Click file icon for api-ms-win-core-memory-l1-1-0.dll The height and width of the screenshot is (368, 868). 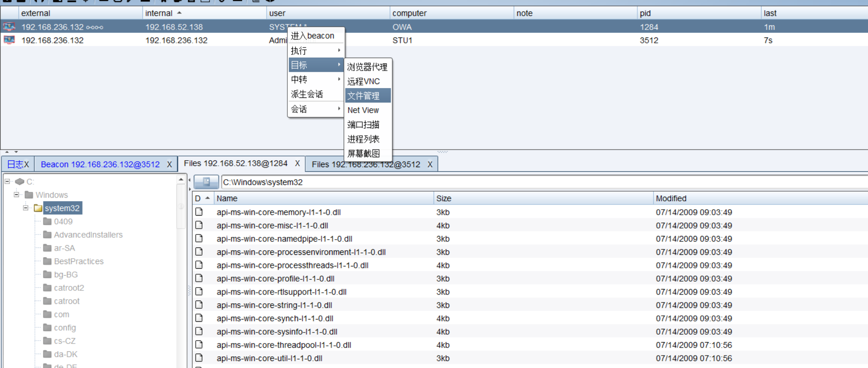pos(199,212)
